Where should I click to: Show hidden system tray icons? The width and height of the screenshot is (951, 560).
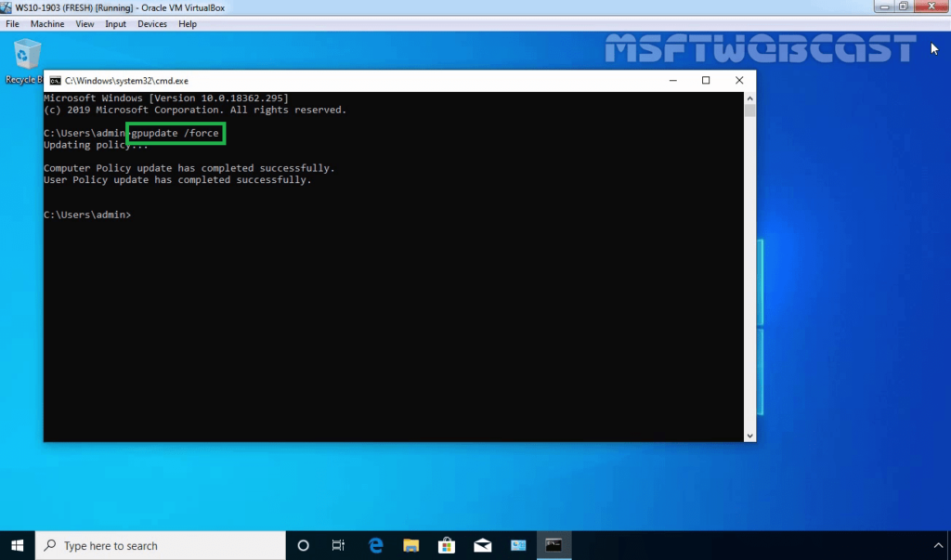(938, 545)
